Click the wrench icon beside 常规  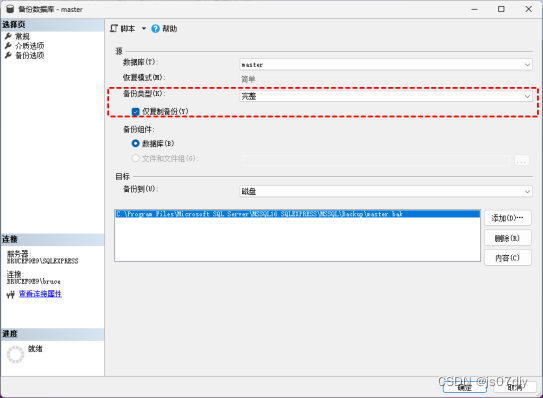point(8,36)
